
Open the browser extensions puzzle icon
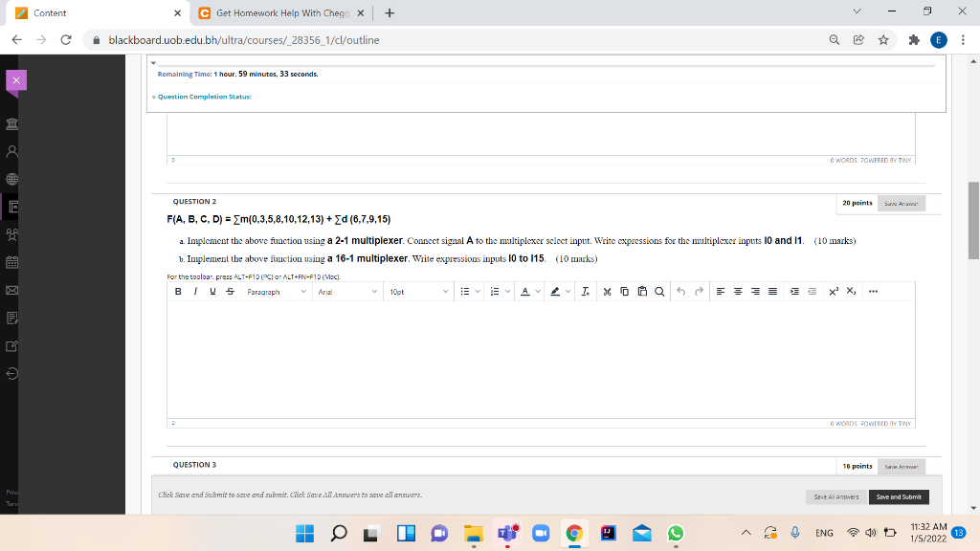(x=914, y=40)
